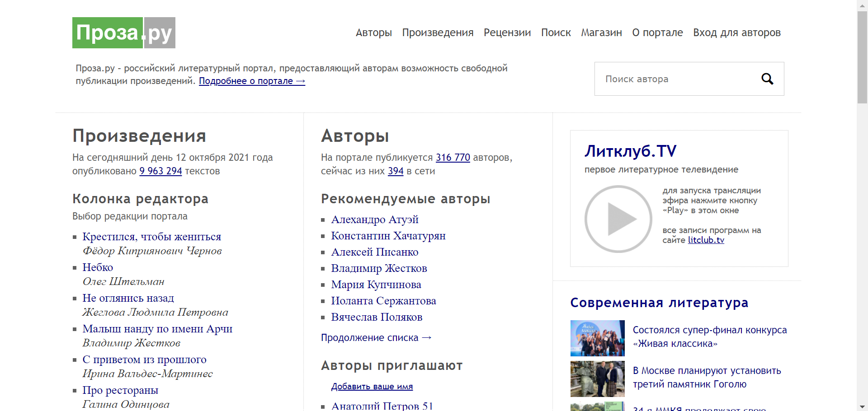Open author Ирина Вальдес-Мартинес

147,374
